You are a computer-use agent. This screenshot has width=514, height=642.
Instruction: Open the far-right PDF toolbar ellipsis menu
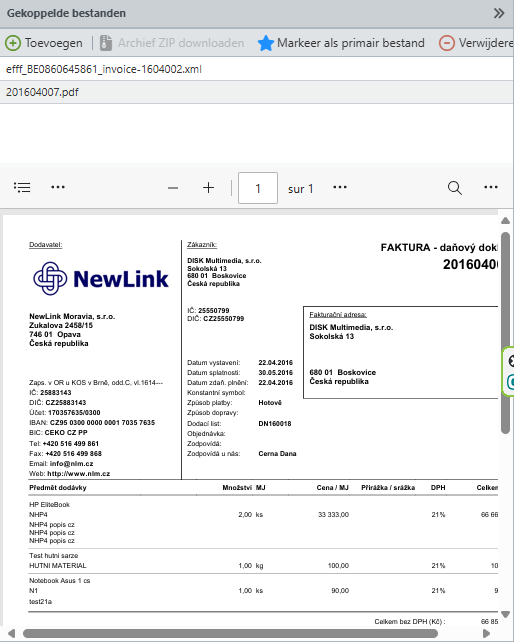click(491, 188)
